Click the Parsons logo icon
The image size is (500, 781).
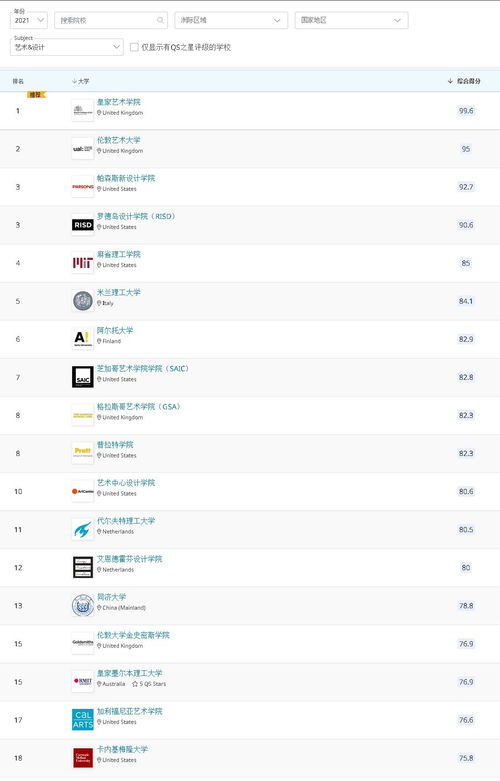pos(83,187)
